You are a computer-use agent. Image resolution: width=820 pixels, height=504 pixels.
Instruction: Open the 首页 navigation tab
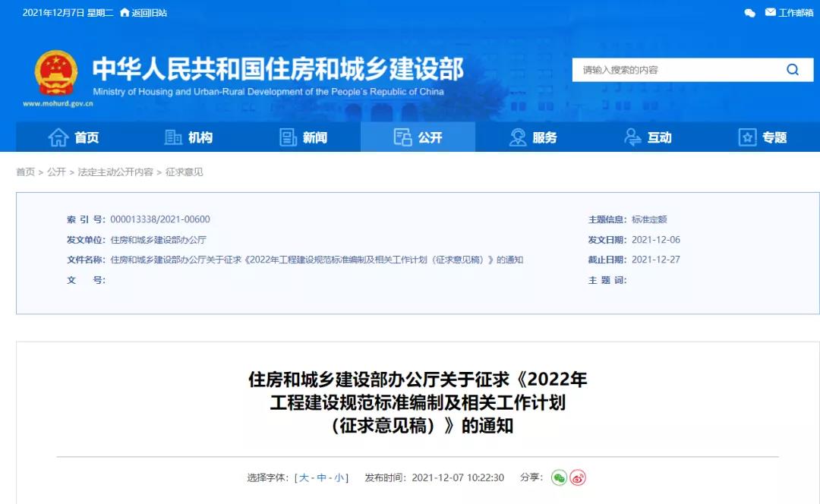click(74, 137)
